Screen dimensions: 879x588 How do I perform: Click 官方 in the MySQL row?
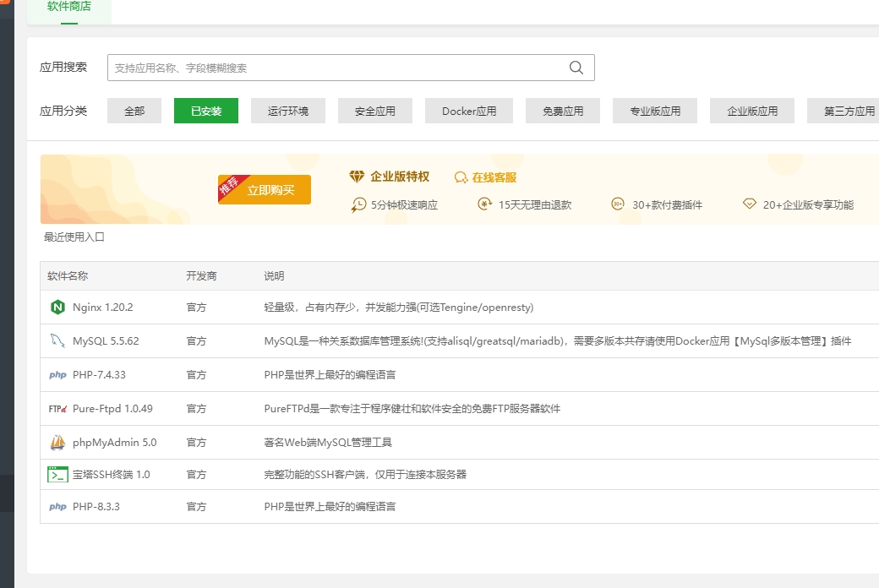coord(196,340)
